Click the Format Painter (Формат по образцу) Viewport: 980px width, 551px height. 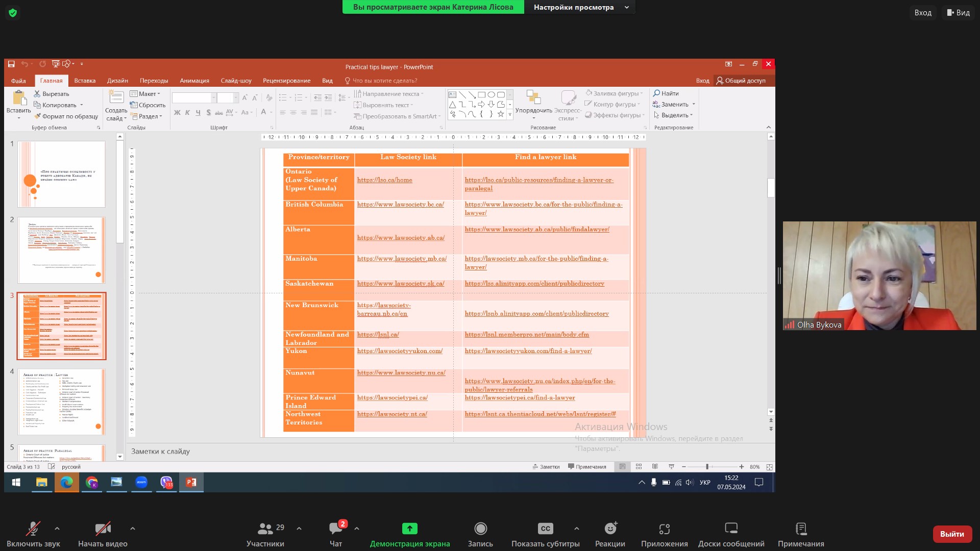[x=66, y=116]
